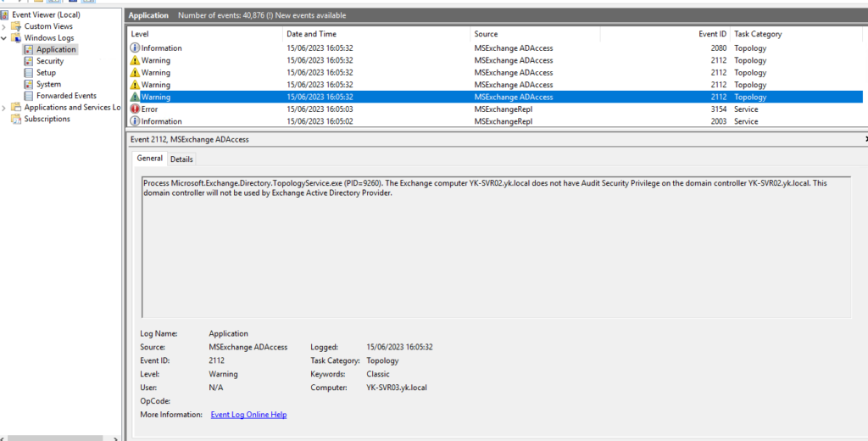Image resolution: width=868 pixels, height=441 pixels.
Task: Switch to the Details tab
Action: [181, 159]
